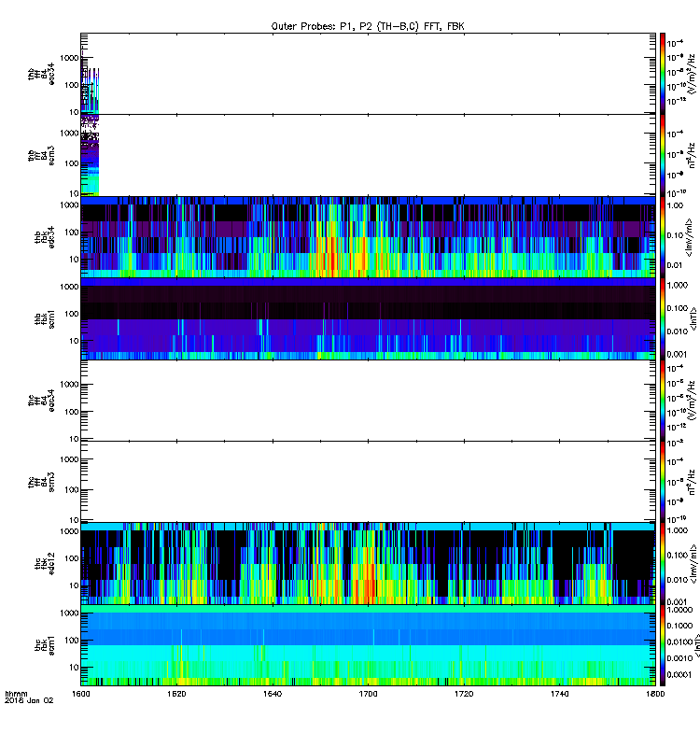Image resolution: width=700 pixels, height=747 pixels.
Task: Click the 100 y-axis tick in thc fbk edc12 panel
Action: [72, 557]
